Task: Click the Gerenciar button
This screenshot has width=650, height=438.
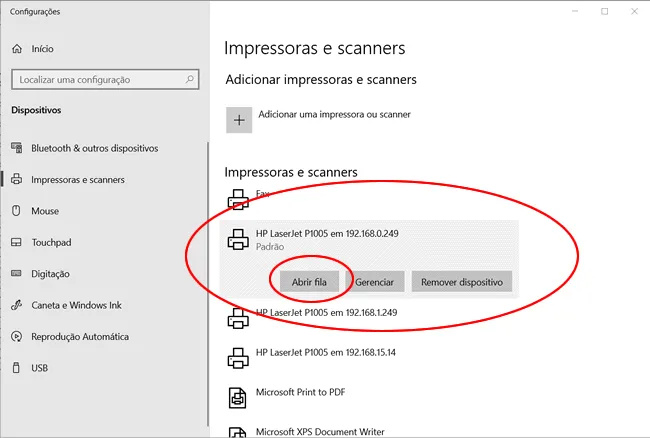Action: [x=375, y=282]
